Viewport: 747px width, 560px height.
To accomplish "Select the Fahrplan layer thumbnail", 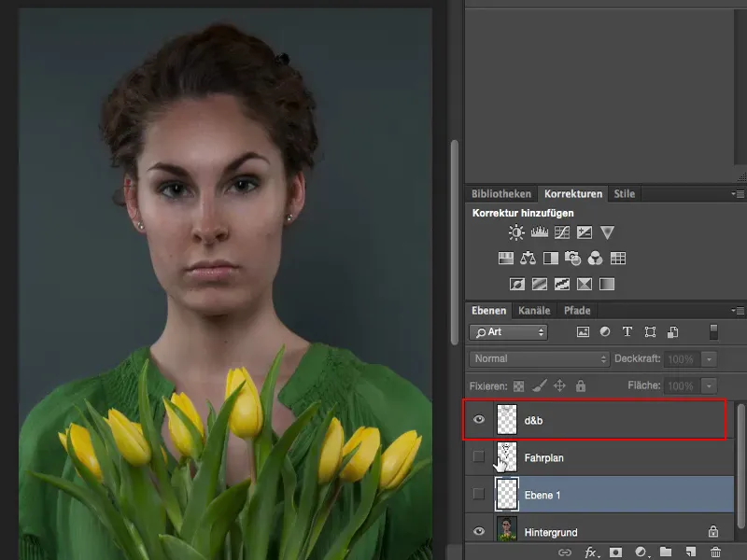I will [506, 456].
